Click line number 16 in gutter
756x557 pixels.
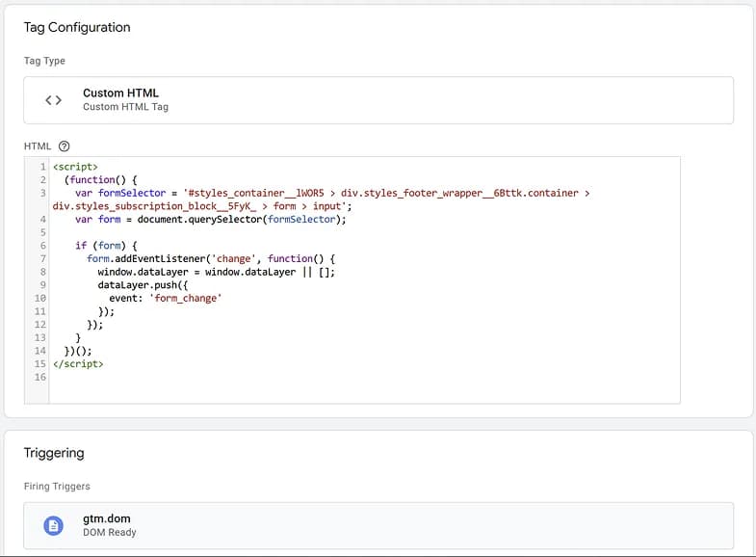(40, 377)
